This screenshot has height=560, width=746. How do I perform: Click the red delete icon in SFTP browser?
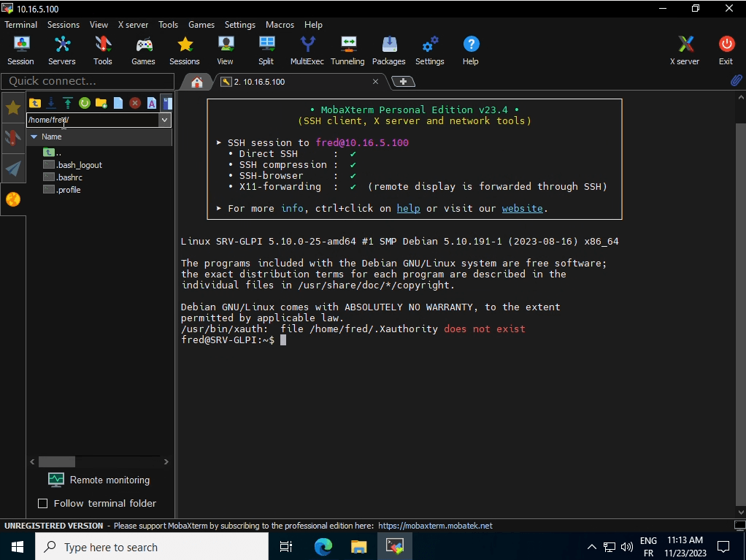135,103
